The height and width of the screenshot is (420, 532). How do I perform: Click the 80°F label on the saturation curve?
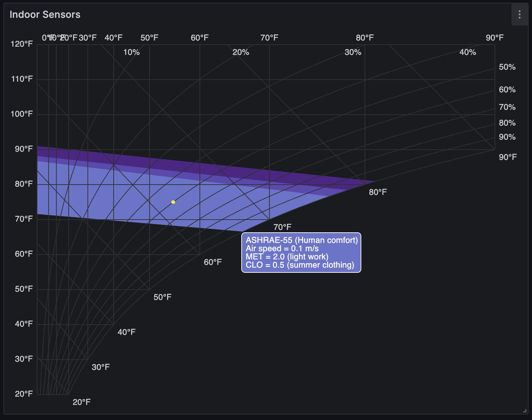pos(378,192)
